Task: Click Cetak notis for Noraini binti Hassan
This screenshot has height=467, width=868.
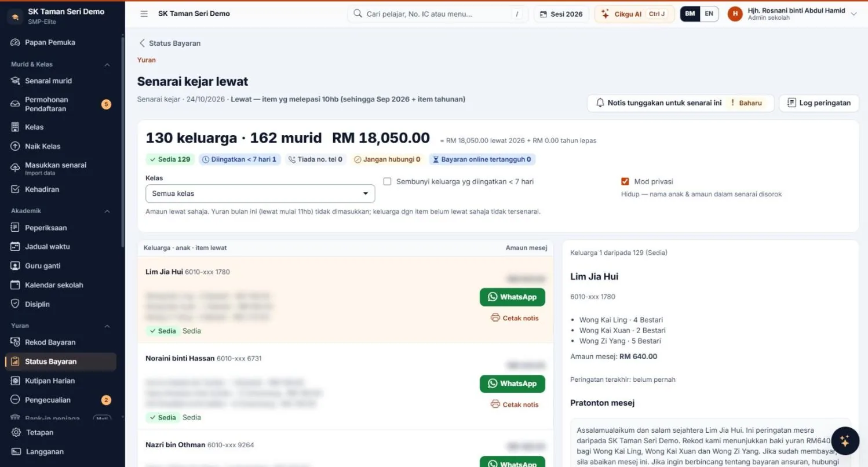Action: pyautogui.click(x=515, y=404)
